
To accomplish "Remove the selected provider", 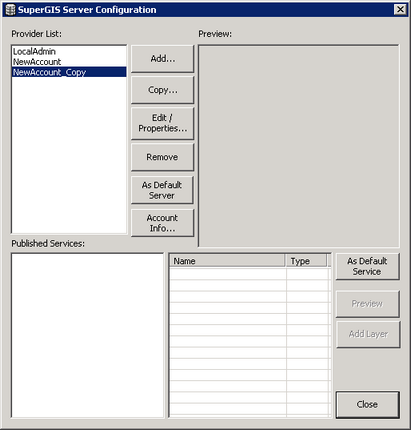I will tap(162, 157).
